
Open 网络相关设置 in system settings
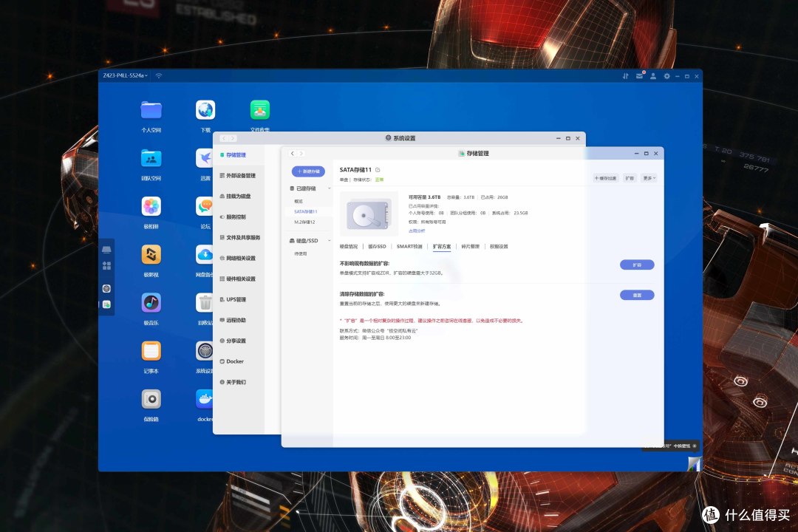tap(239, 258)
